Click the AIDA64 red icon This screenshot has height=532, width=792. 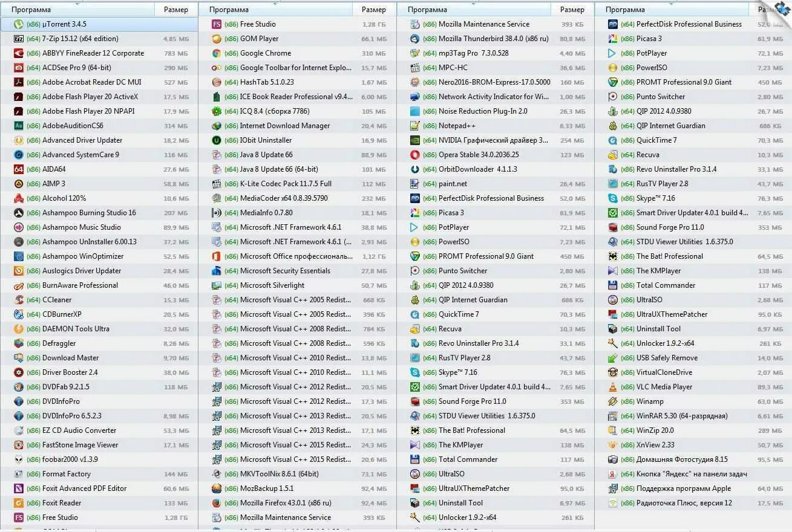point(19,169)
